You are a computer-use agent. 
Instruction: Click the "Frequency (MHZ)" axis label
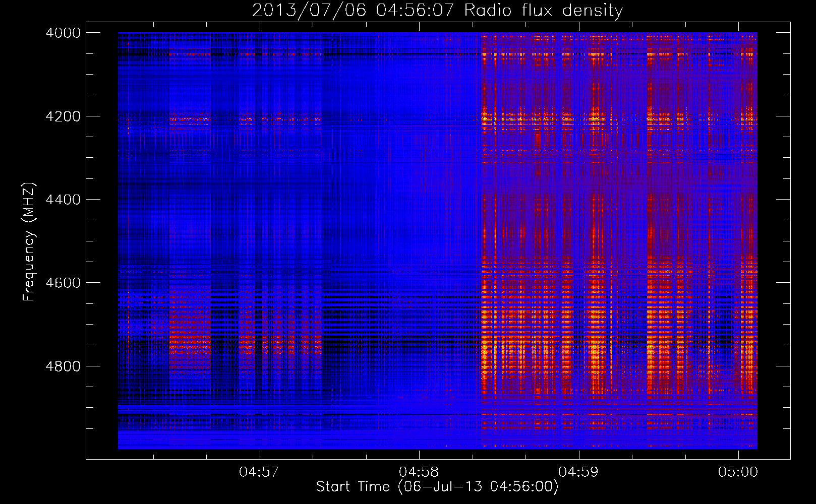(x=29, y=242)
